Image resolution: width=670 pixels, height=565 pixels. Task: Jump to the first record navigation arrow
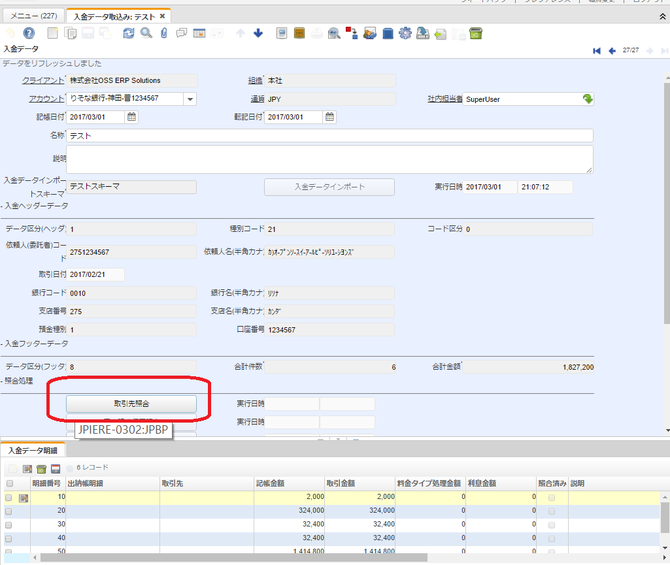point(597,51)
